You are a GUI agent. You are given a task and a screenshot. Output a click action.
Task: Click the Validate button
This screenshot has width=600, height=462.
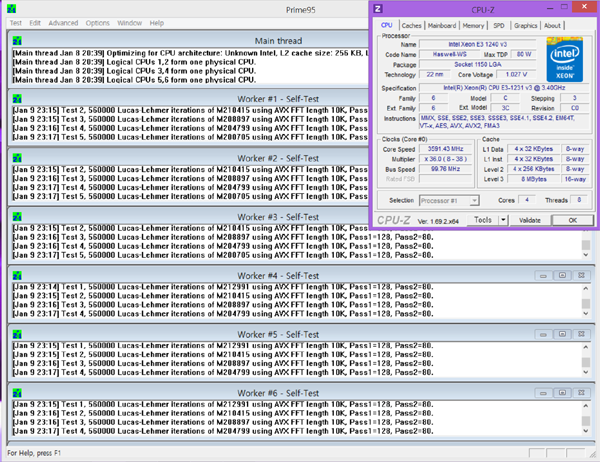click(530, 220)
